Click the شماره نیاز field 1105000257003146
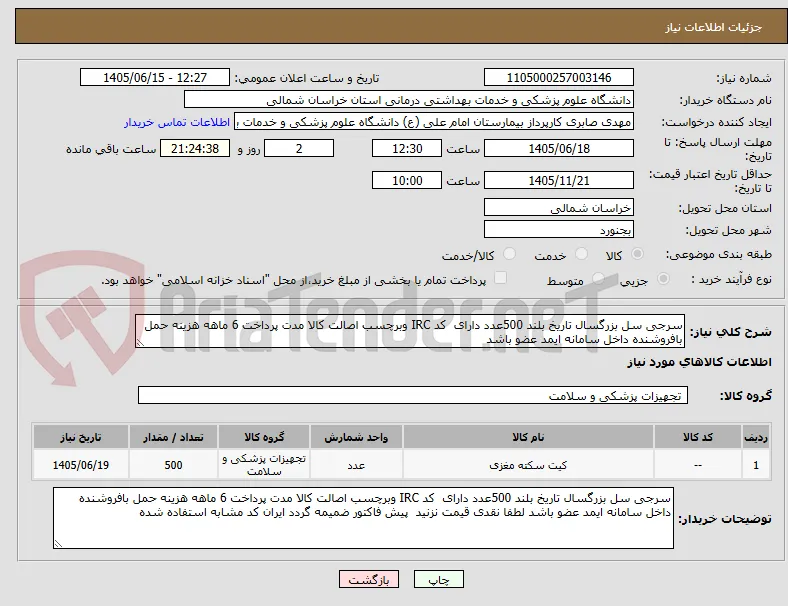Image resolution: width=788 pixels, height=606 pixels. point(559,77)
